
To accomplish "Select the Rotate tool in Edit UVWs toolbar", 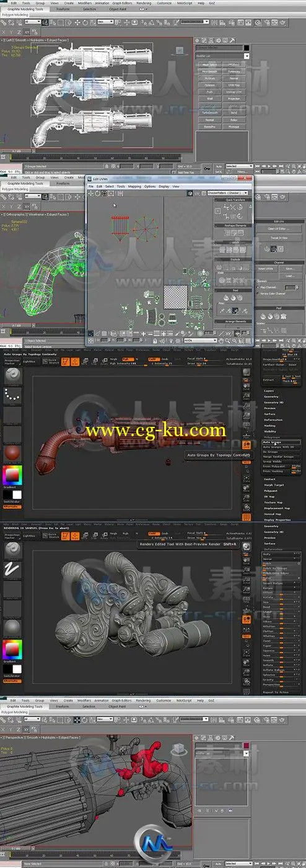I will [98, 194].
